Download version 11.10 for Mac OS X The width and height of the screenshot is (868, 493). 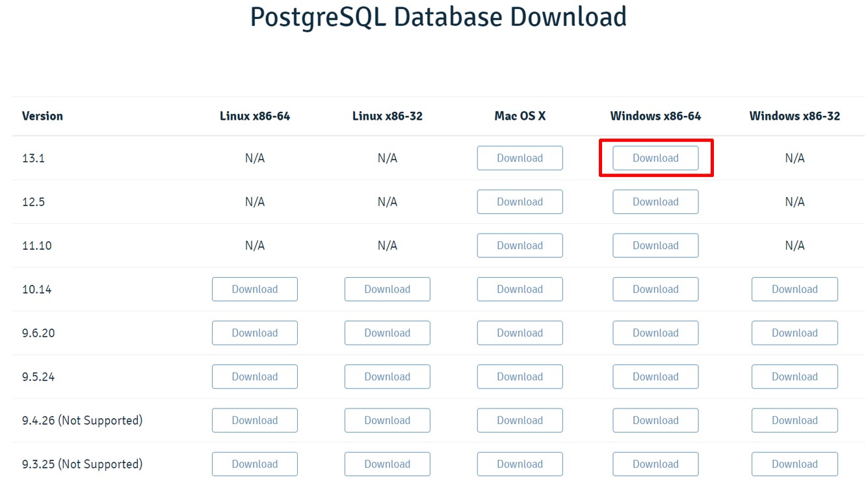click(x=519, y=245)
